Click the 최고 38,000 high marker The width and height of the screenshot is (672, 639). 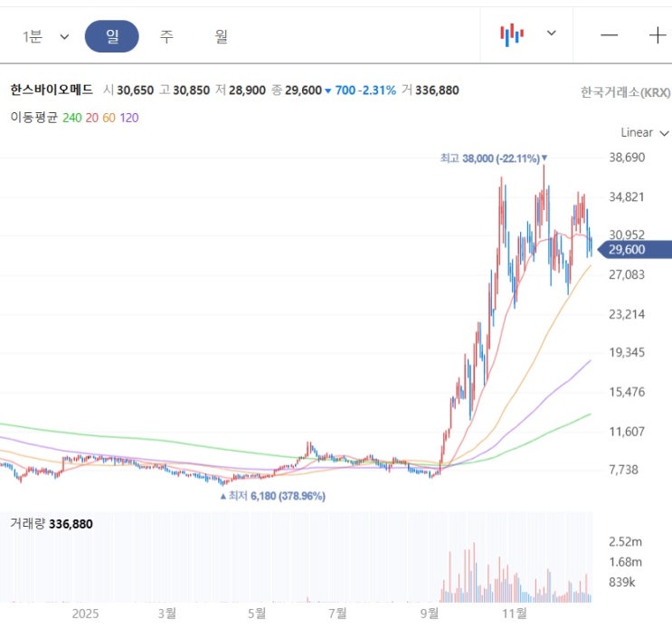coord(494,158)
